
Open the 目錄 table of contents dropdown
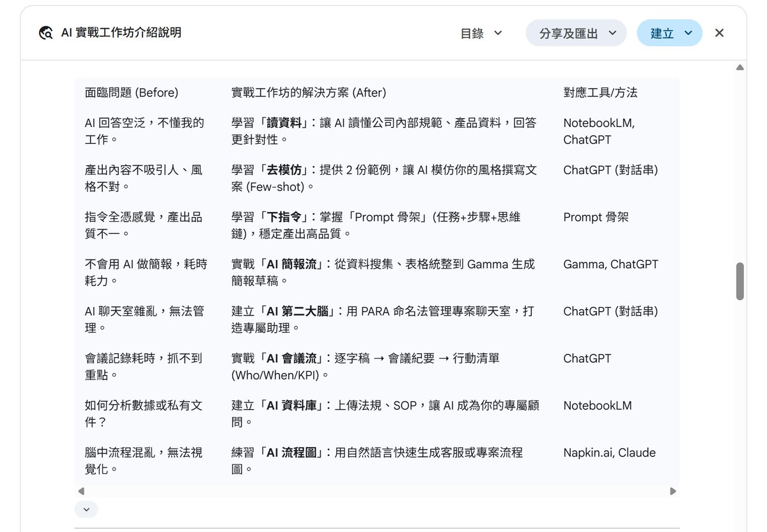tap(482, 33)
